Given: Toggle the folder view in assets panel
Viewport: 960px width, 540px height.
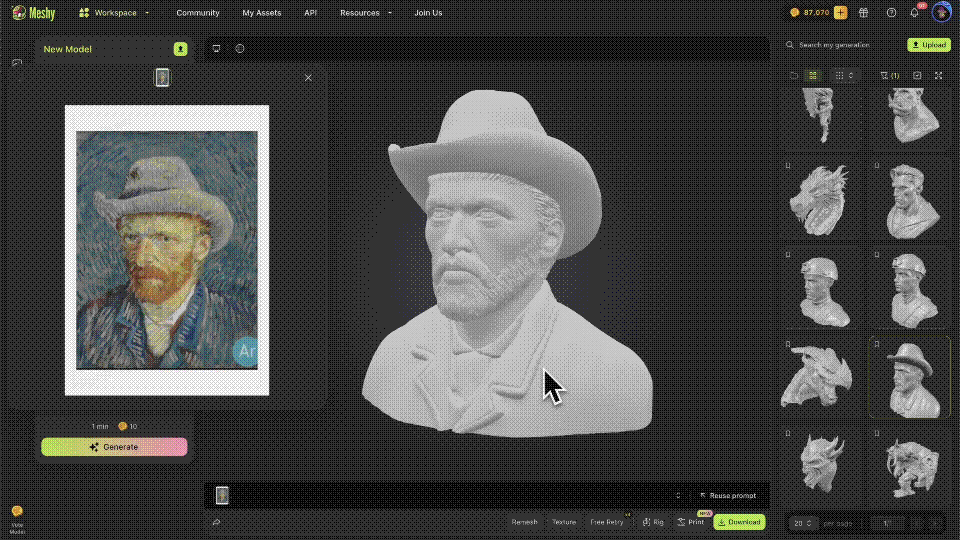Looking at the screenshot, I should point(794,75).
